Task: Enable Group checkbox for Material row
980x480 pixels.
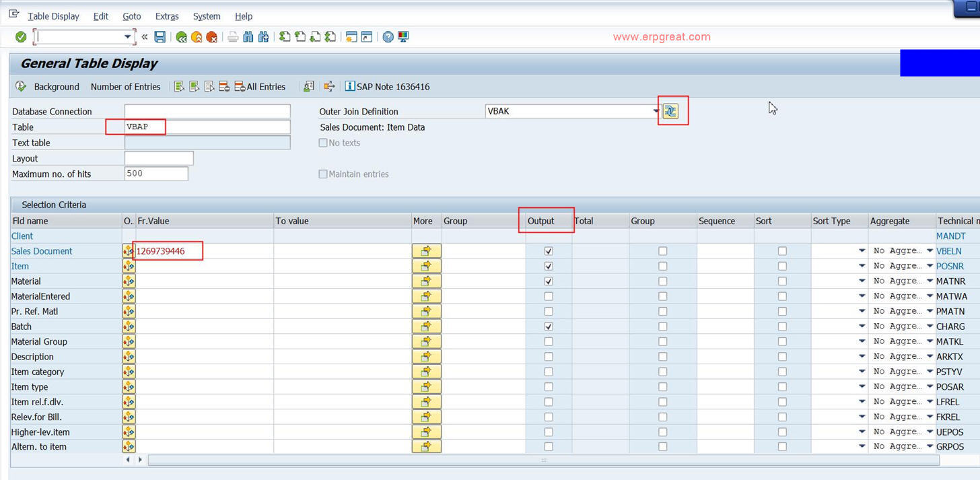Action: [x=663, y=281]
